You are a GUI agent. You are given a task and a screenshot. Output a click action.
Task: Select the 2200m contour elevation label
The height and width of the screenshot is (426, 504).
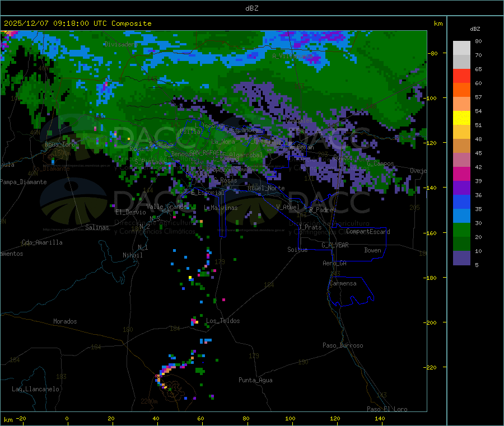tap(149, 401)
